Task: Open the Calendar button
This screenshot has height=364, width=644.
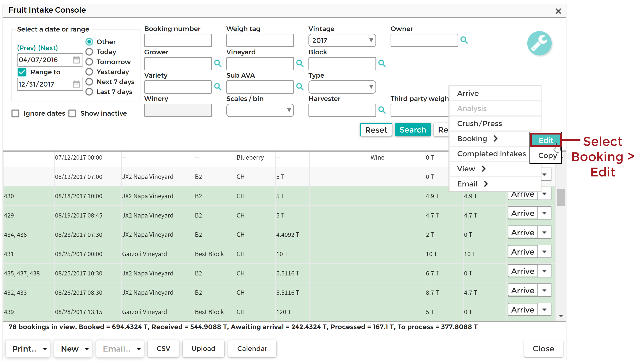Action: 252,348
